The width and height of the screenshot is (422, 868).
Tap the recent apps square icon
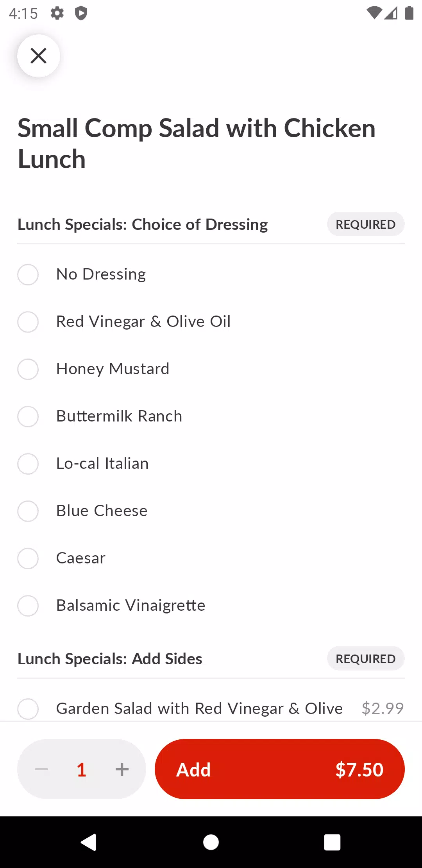333,842
